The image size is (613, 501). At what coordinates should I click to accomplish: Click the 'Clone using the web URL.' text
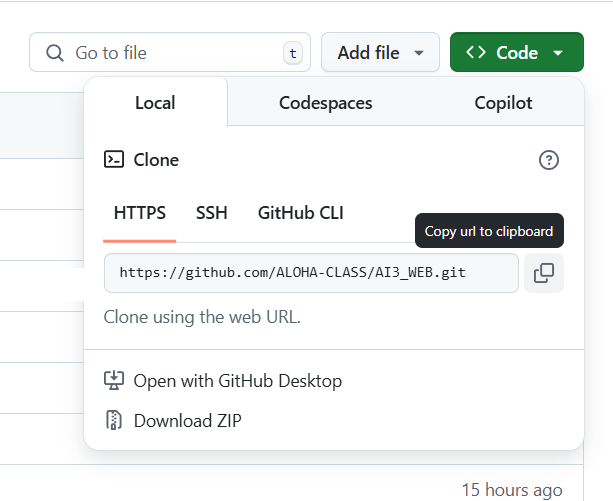click(x=202, y=317)
